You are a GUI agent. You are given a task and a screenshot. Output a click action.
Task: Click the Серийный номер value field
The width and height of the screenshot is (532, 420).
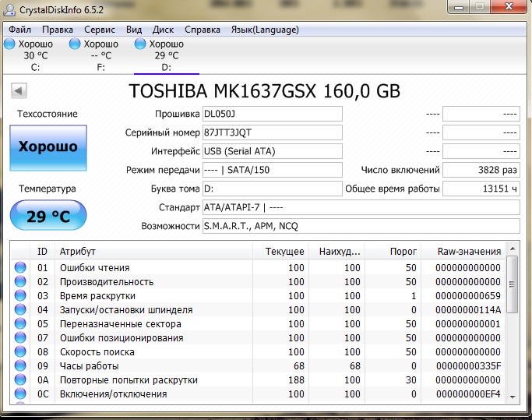[271, 132]
